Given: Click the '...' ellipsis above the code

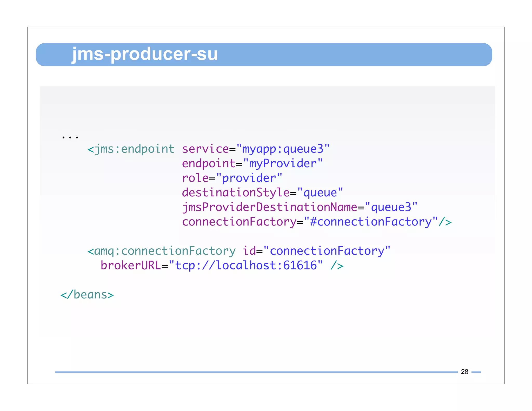Looking at the screenshot, I should pos(70,137).
